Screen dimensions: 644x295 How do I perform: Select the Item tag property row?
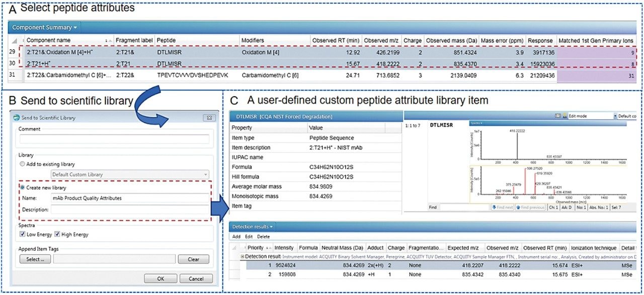315,206
